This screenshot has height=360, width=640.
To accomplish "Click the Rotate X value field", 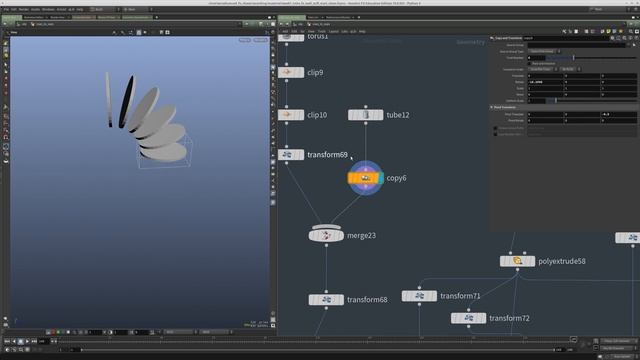I will 546,82.
